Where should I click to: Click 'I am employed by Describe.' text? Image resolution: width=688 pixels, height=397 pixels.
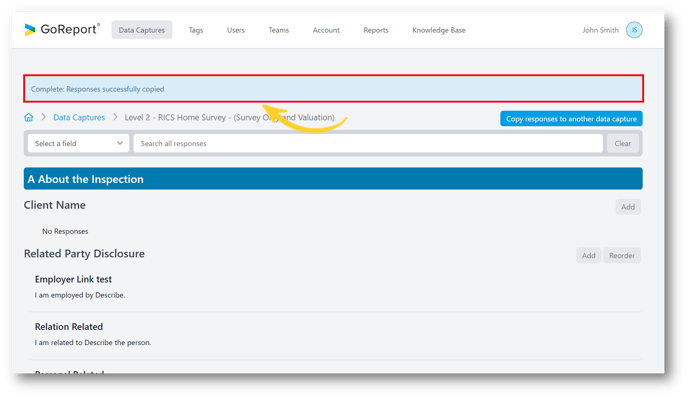80,295
